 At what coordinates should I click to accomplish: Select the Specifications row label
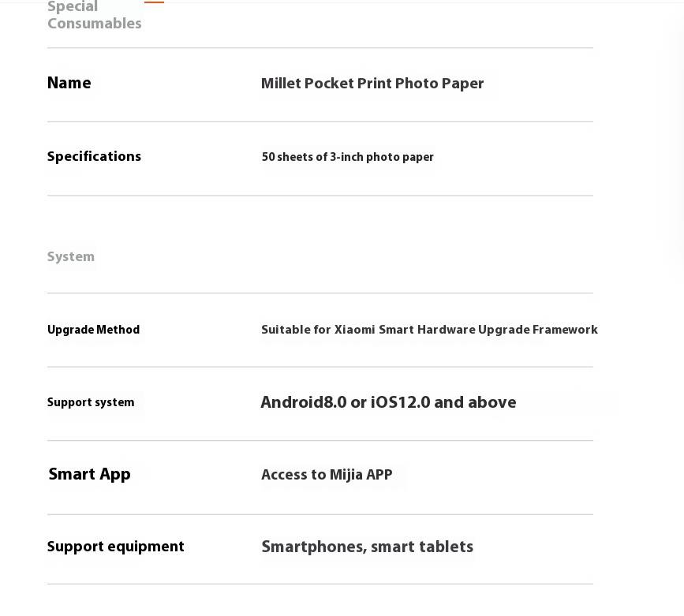pyautogui.click(x=94, y=157)
